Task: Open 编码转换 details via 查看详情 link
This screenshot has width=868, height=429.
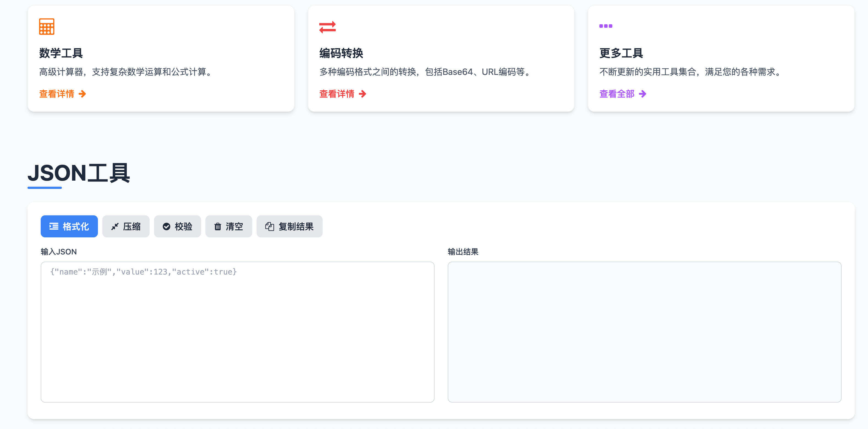Action: coord(337,94)
